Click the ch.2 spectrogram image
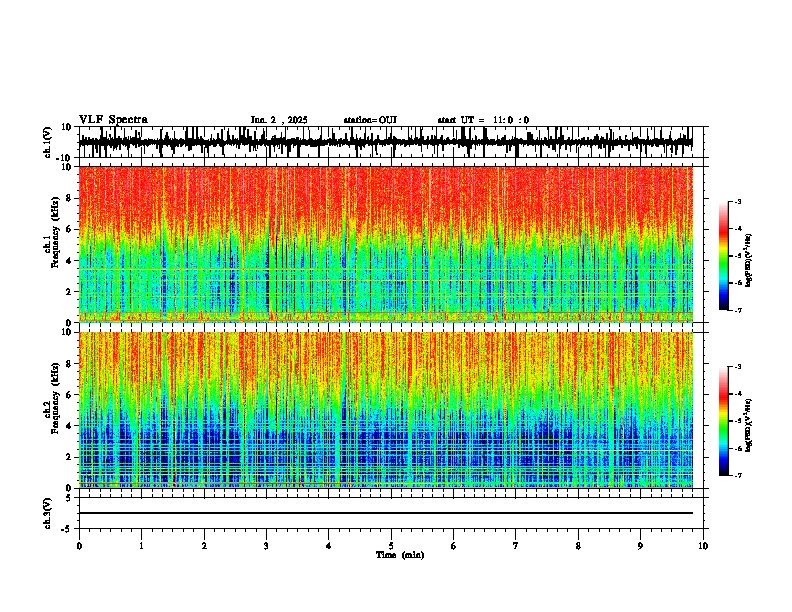This screenshot has width=792, height=612. [386, 410]
